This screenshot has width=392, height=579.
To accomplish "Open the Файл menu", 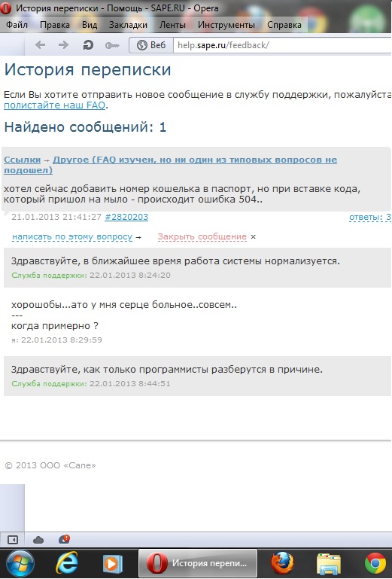I will click(17, 25).
